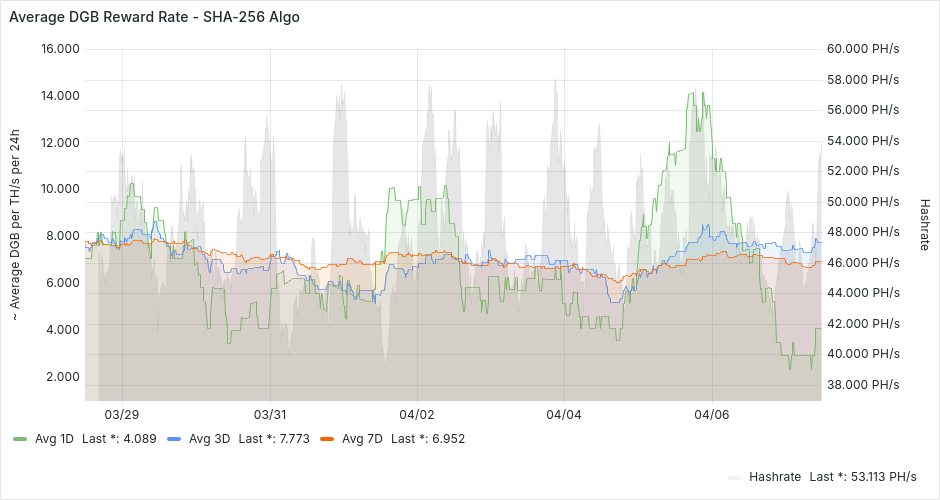
Task: Click the vertical Hashrate right axis title
Action: point(925,224)
